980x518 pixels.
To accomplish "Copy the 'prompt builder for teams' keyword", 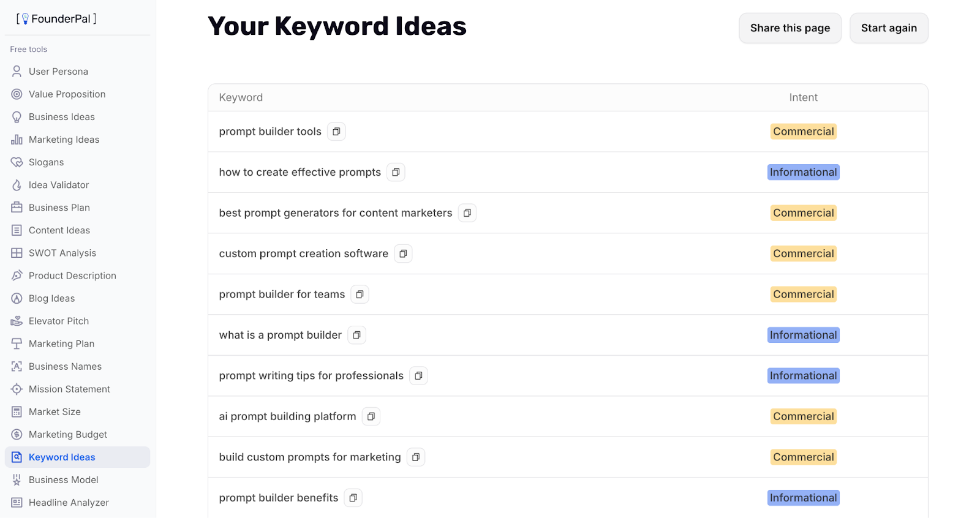I will click(360, 295).
